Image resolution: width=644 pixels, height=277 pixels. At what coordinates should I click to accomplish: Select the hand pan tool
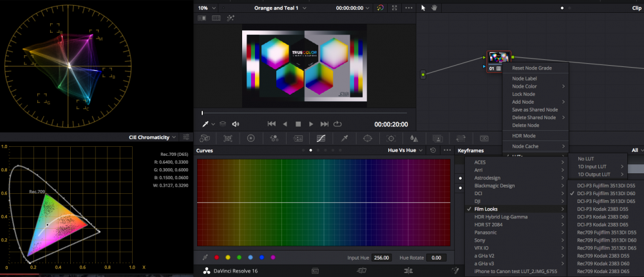(434, 8)
